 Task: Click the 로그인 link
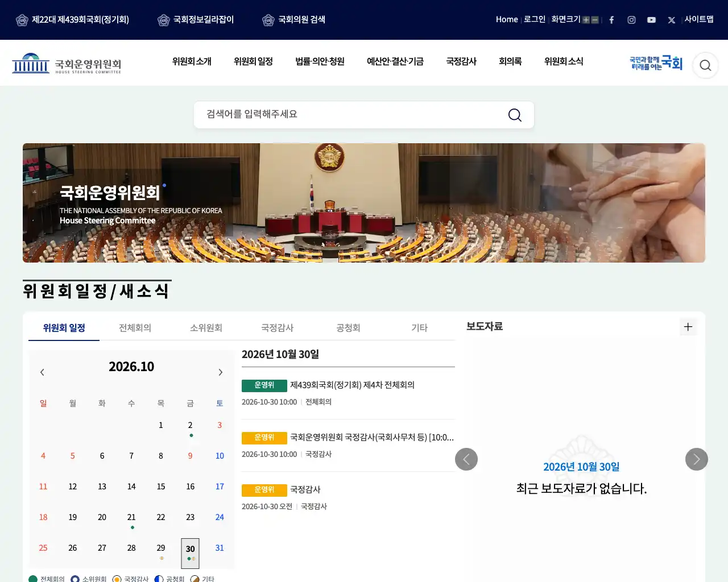(535, 19)
